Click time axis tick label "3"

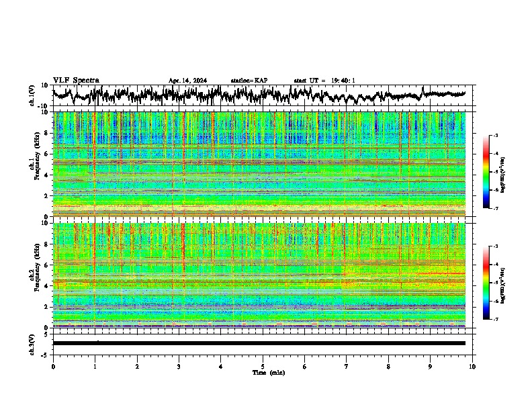[x=179, y=367]
